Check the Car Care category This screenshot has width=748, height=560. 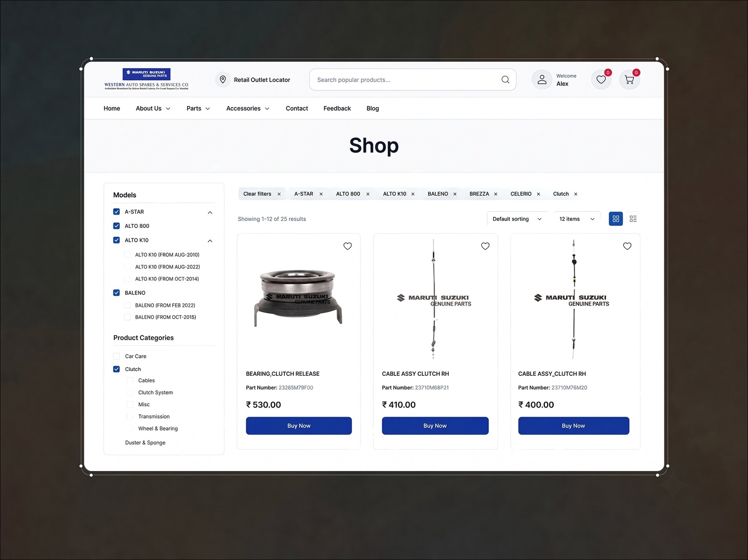coord(116,356)
